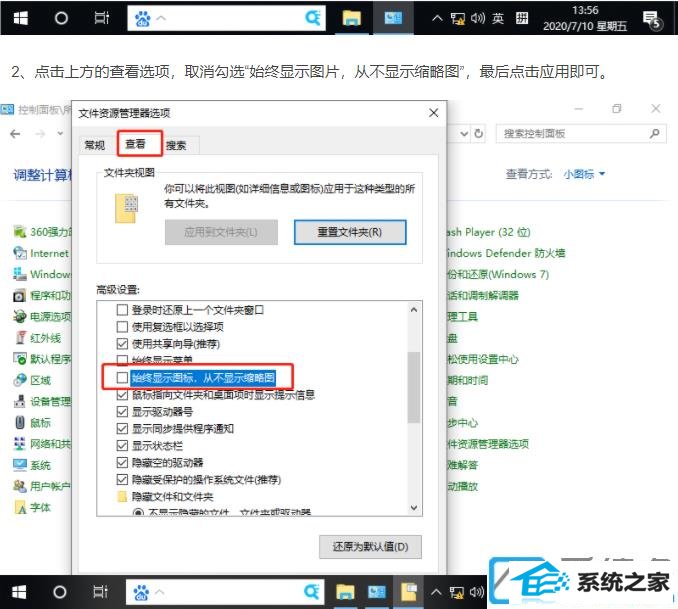The width and height of the screenshot is (678, 609).
Task: Click the 拼 IME mode indicator
Action: (522, 18)
